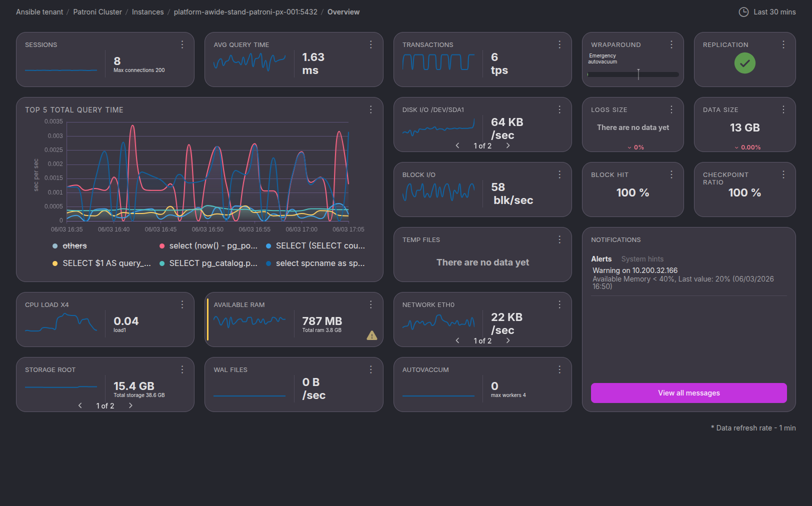Re-enable the struck-through 'others' legend series
The width and height of the screenshot is (812, 506).
point(74,245)
